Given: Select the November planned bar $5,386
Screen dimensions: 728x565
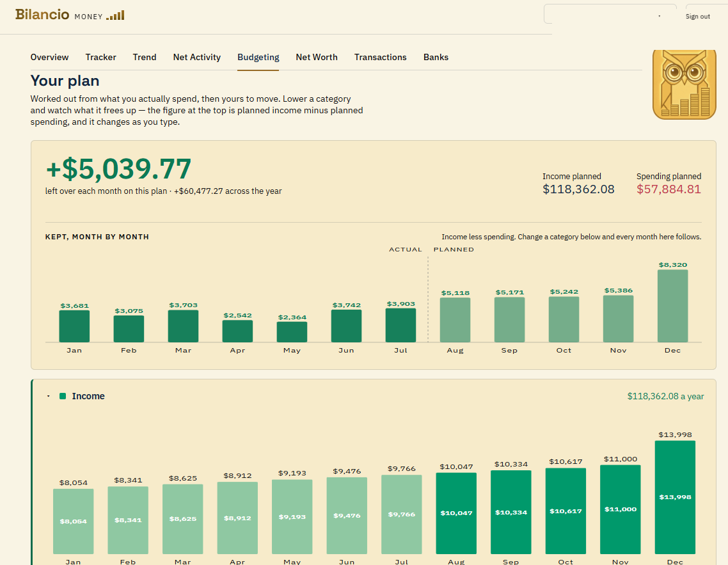Looking at the screenshot, I should click(x=618, y=319).
